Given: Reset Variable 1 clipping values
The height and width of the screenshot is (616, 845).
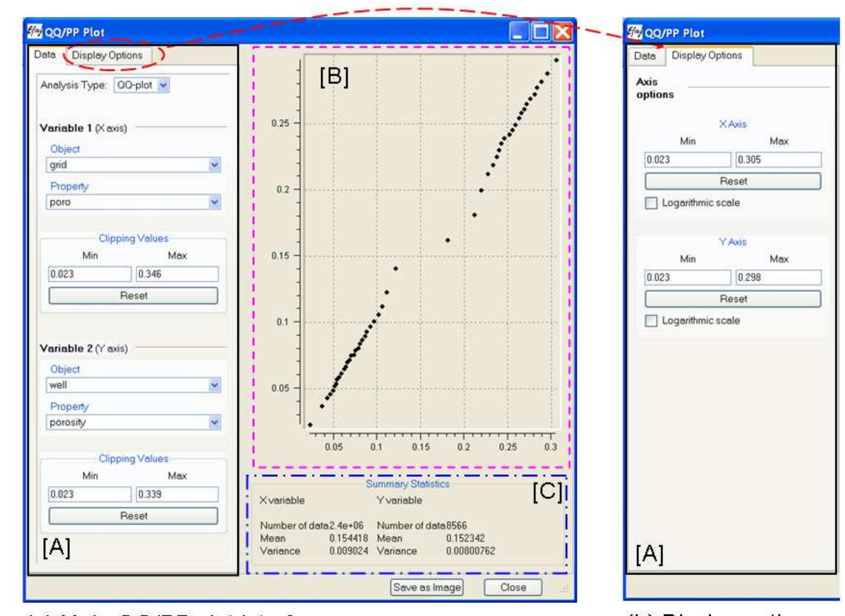Looking at the screenshot, I should (133, 296).
